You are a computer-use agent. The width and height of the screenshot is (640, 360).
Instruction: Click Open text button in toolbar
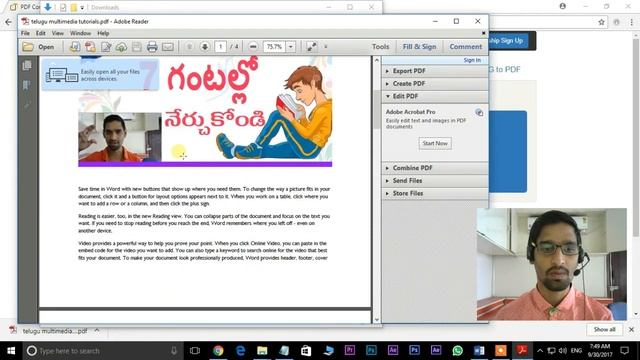46,47
